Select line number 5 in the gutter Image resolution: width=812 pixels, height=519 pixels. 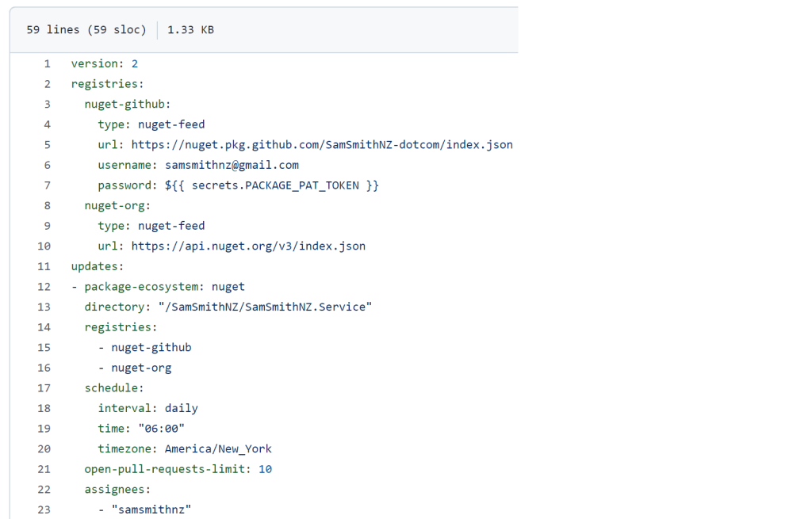coord(47,144)
